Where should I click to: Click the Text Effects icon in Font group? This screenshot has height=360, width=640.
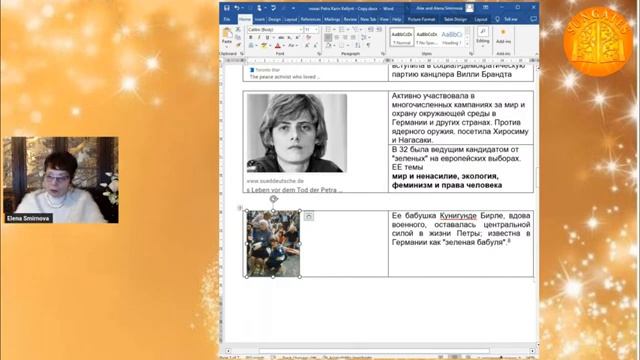coord(251,45)
